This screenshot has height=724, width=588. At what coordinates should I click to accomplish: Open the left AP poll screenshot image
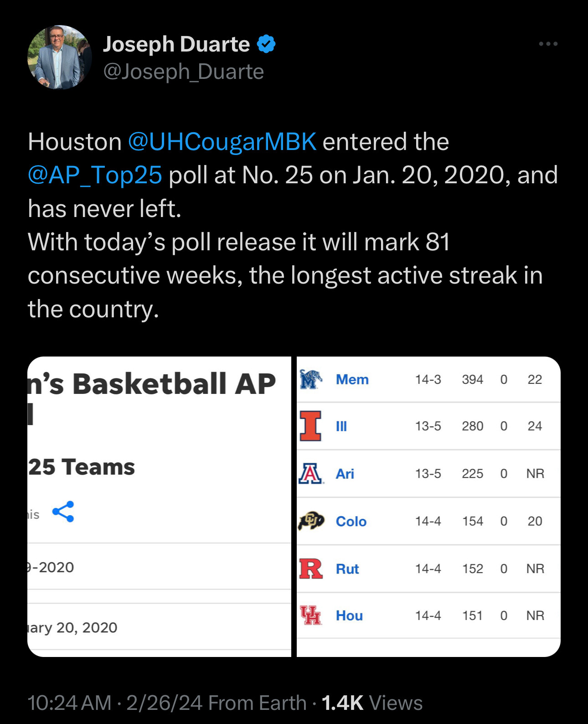tap(159, 506)
